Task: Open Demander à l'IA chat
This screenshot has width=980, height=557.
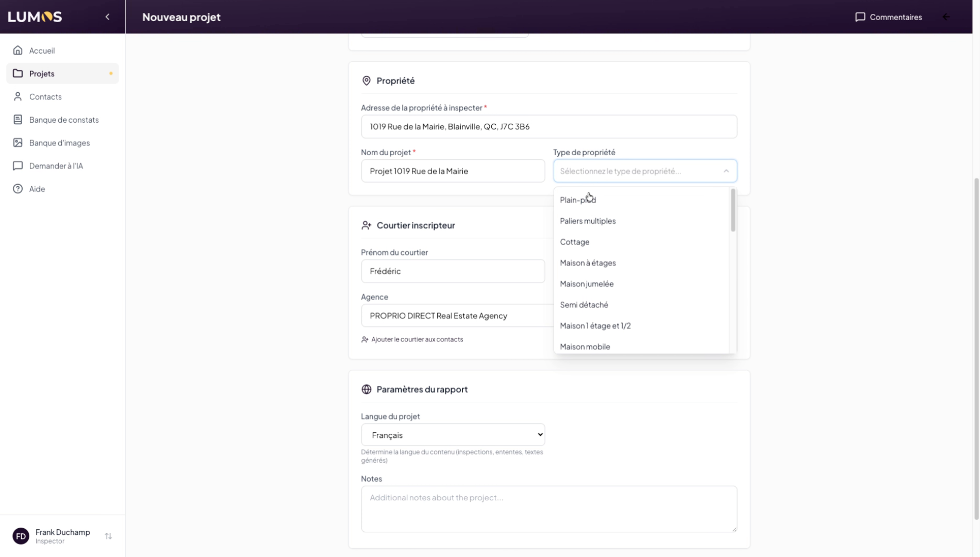Action: coord(56,166)
